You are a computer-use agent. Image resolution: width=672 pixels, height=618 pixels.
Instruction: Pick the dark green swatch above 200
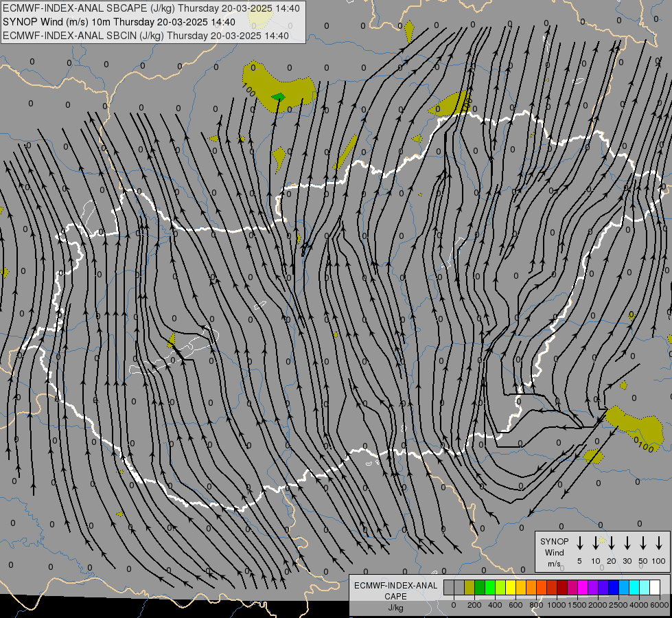click(x=480, y=588)
